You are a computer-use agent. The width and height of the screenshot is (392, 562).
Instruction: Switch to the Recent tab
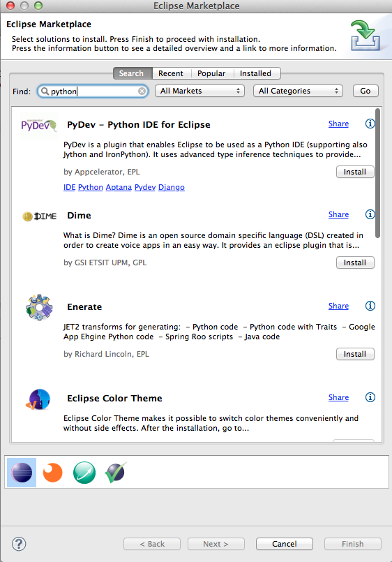pyautogui.click(x=171, y=73)
